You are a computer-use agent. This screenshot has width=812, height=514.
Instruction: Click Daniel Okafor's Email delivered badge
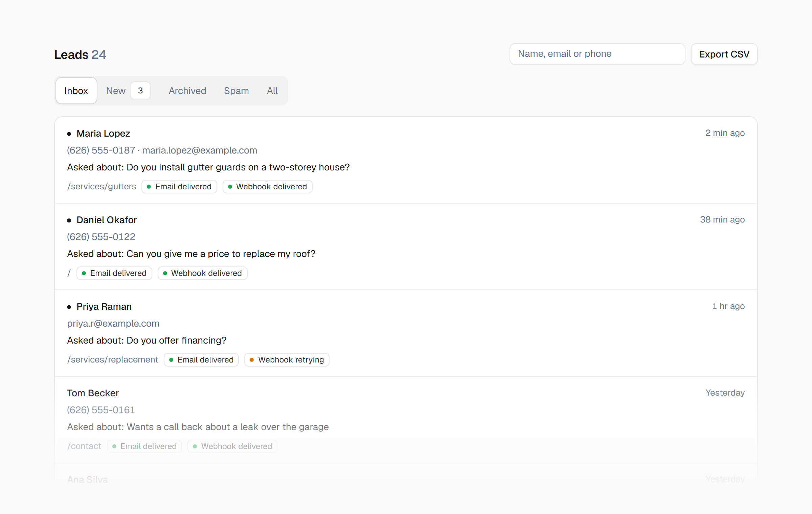114,273
